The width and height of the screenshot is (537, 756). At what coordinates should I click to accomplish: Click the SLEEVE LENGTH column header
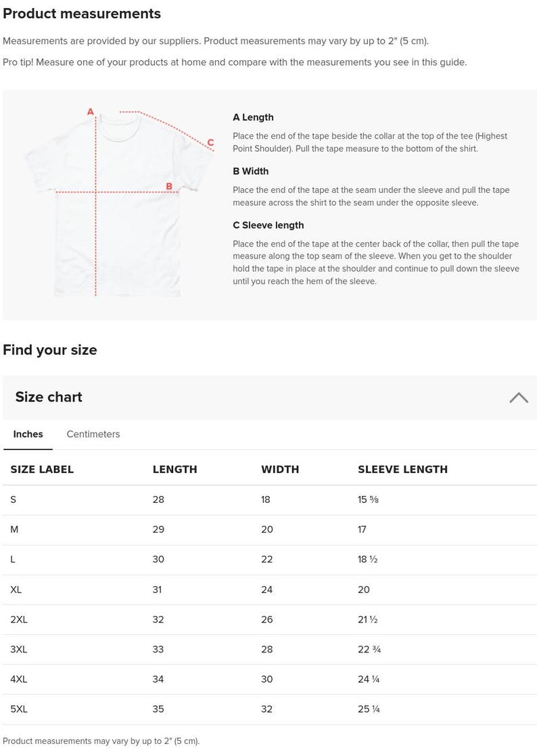[402, 469]
